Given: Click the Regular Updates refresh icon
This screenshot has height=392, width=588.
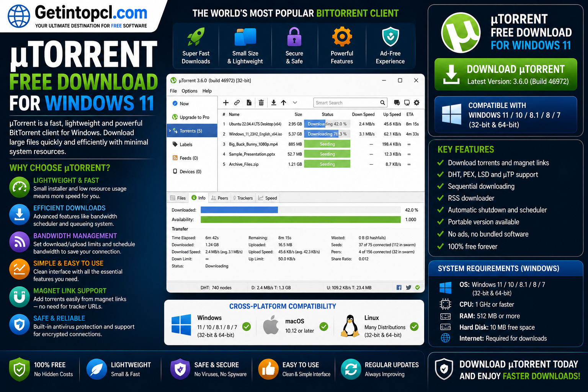Looking at the screenshot, I should point(351,369).
